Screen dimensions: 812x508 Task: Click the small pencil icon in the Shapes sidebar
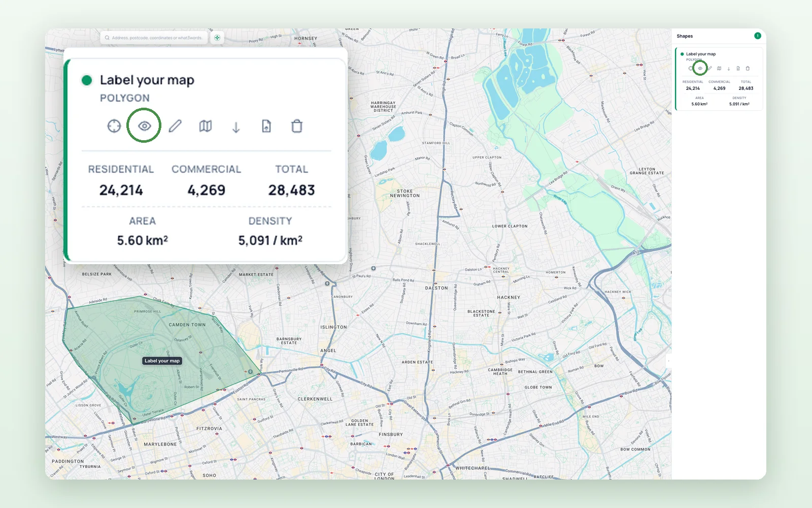pos(710,68)
